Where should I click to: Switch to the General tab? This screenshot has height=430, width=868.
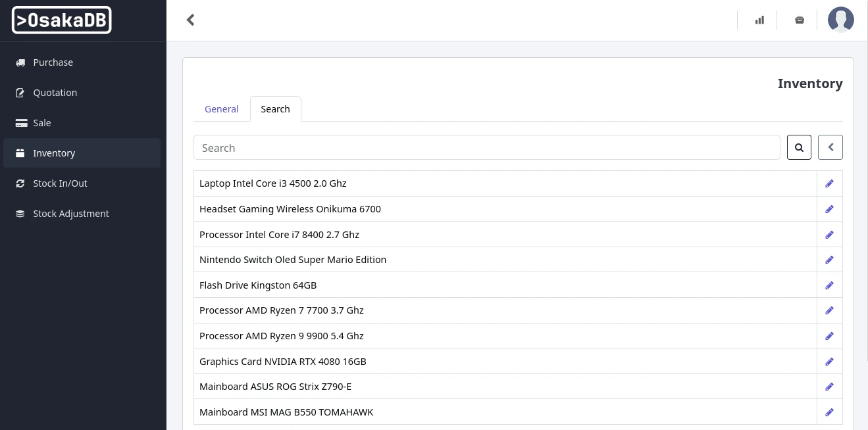click(x=221, y=108)
